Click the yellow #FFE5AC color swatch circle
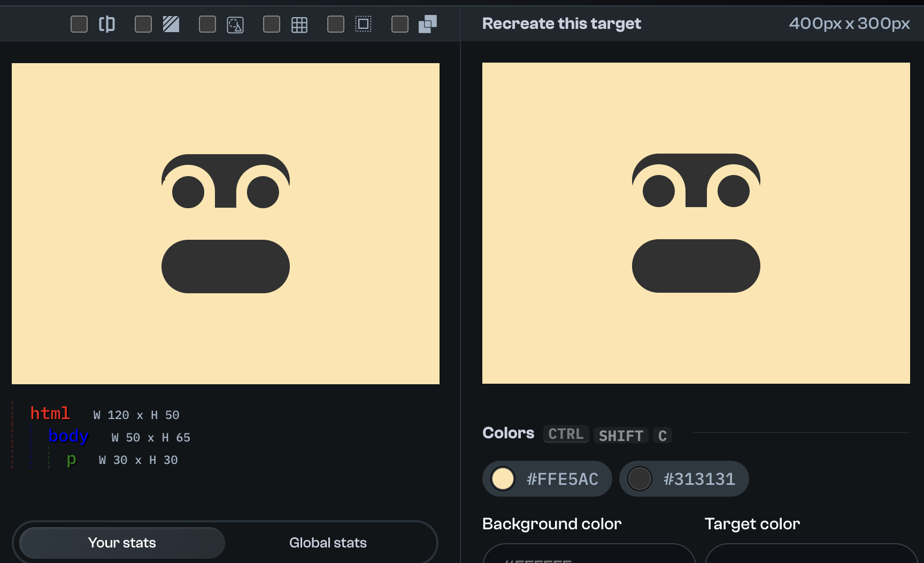Screen dimensions: 924x563 click(503, 479)
